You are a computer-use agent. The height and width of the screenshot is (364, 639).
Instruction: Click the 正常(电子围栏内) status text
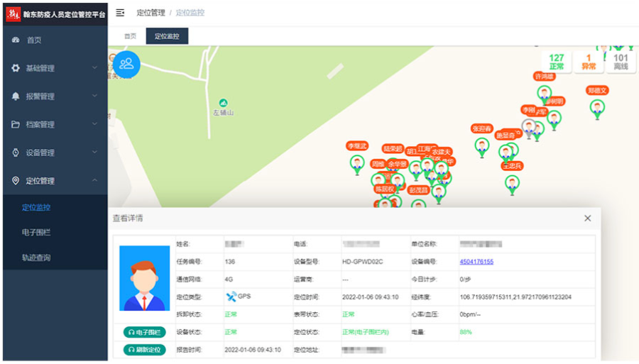coord(366,332)
